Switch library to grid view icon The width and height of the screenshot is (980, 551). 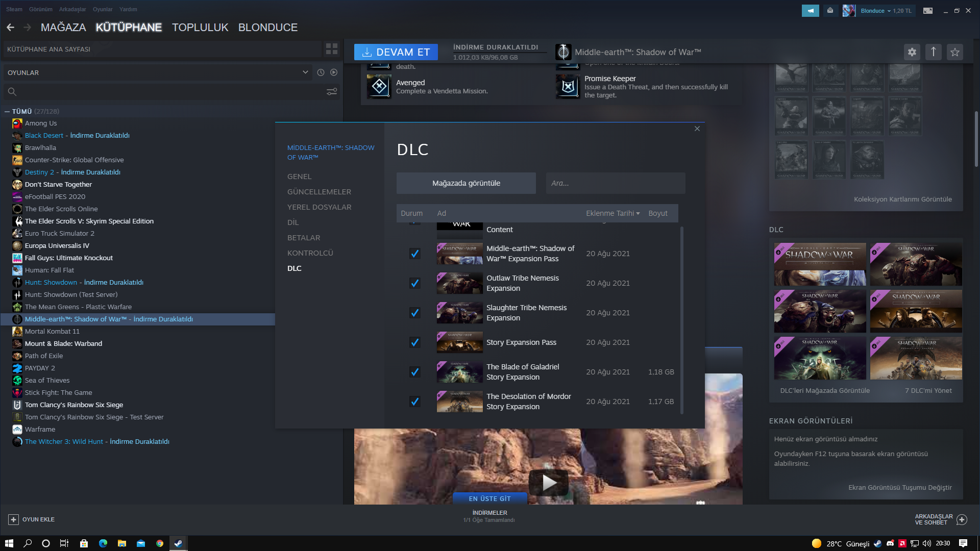click(331, 49)
